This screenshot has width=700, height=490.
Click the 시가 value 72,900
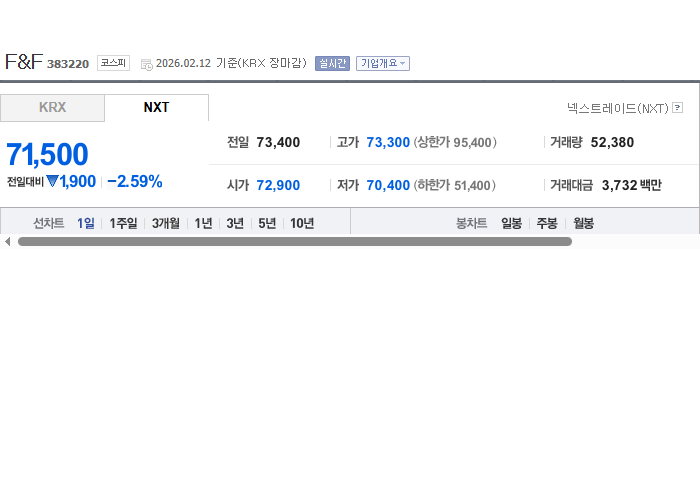(x=278, y=185)
